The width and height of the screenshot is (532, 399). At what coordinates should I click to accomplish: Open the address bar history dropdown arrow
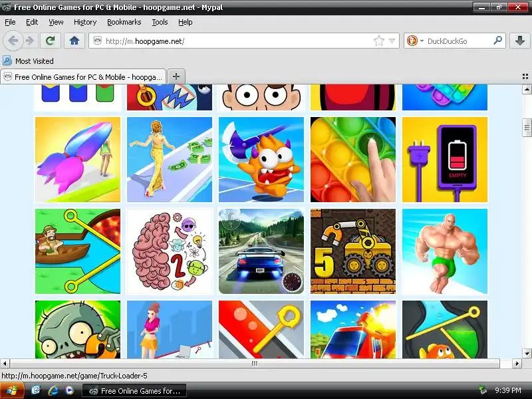[x=392, y=41]
